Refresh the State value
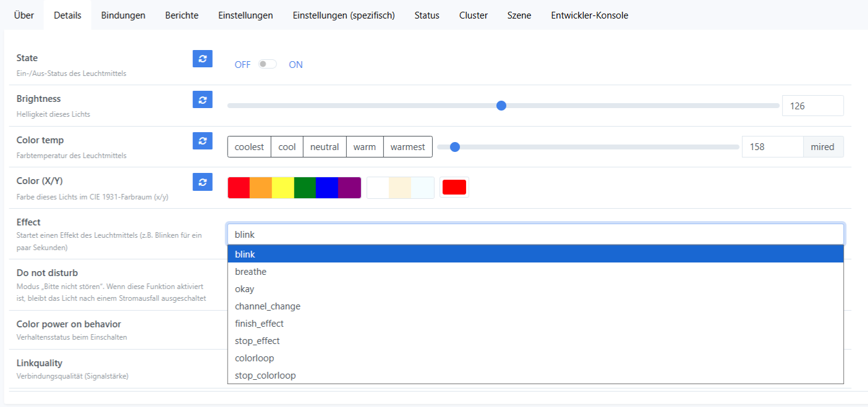This screenshot has width=868, height=407. pyautogui.click(x=202, y=59)
